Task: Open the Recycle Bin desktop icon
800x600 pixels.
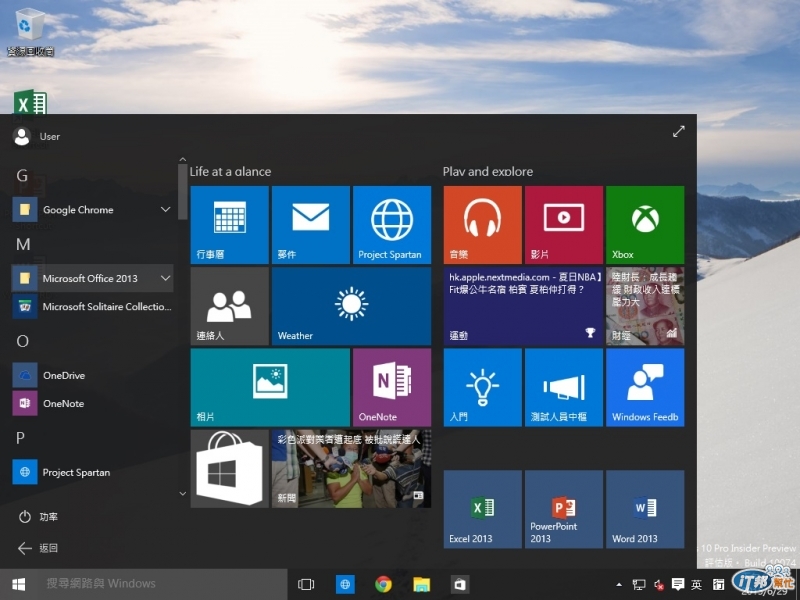Action: (x=30, y=31)
